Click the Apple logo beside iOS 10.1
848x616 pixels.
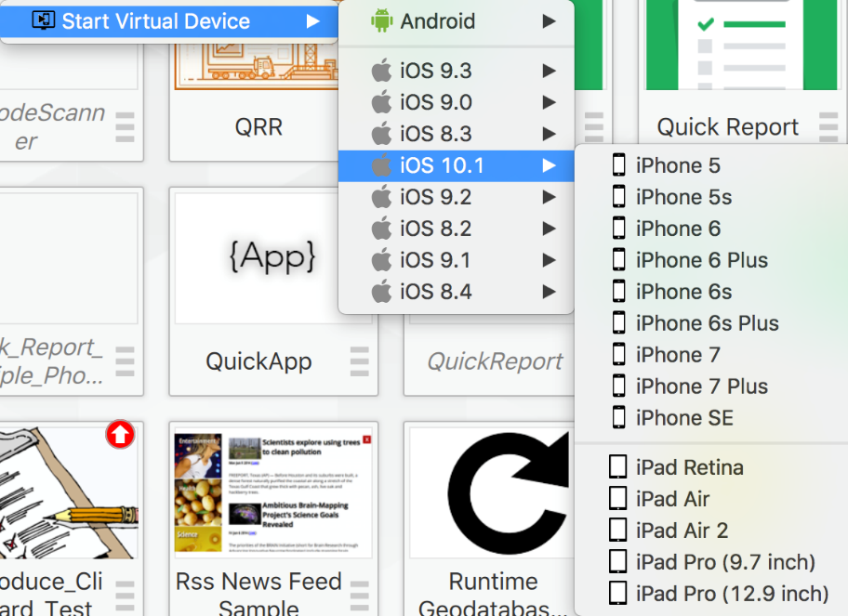pyautogui.click(x=382, y=164)
